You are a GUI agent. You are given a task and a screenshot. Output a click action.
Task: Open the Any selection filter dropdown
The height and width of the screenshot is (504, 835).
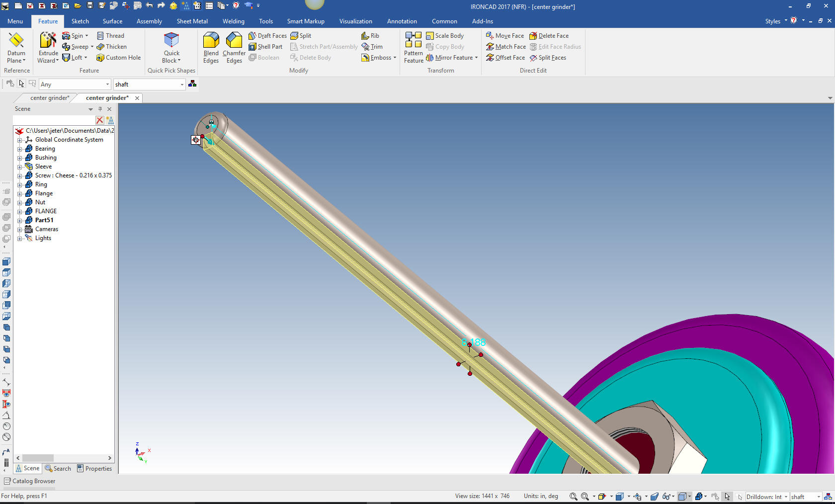pyautogui.click(x=107, y=84)
